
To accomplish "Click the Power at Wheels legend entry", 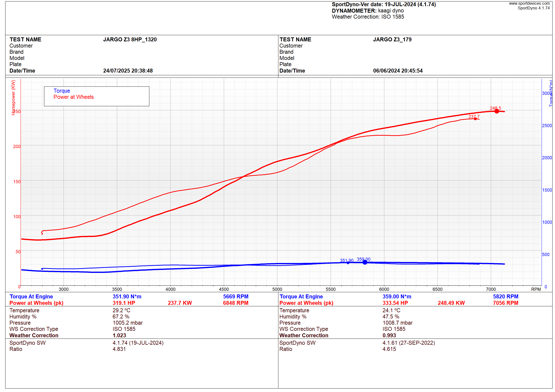I will [74, 97].
